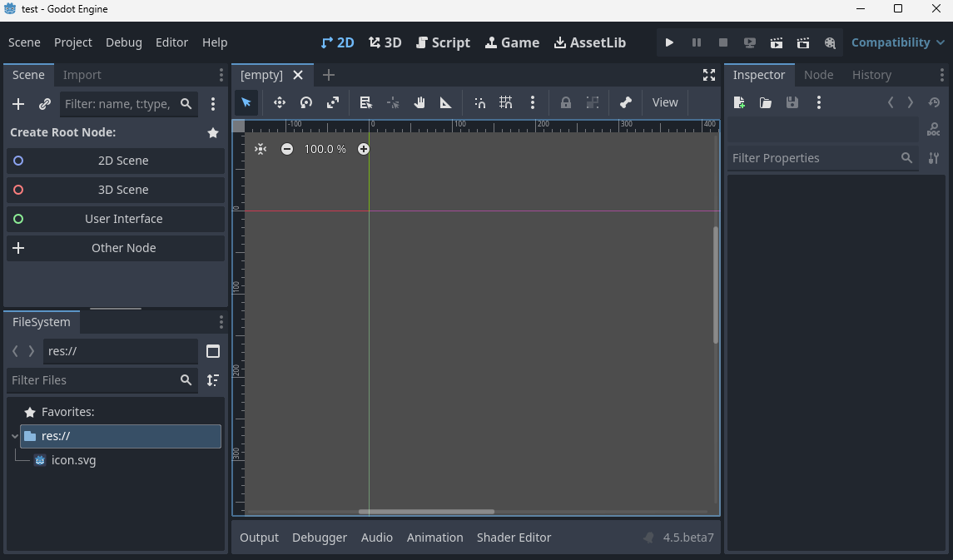Open skeleton options bone icon

[625, 102]
